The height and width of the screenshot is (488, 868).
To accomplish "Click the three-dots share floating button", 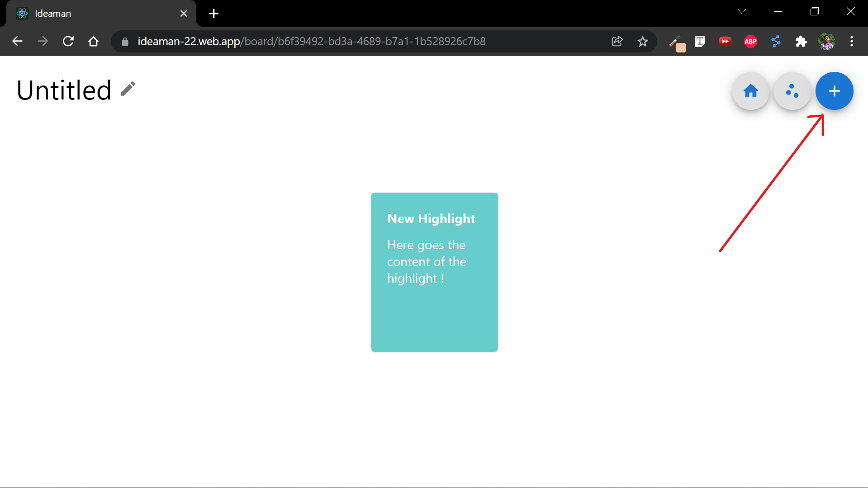I will [792, 91].
